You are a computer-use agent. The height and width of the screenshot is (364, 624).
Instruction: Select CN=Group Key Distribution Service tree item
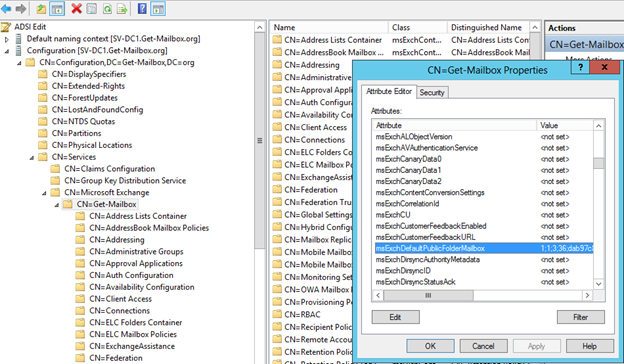pyautogui.click(x=125, y=181)
